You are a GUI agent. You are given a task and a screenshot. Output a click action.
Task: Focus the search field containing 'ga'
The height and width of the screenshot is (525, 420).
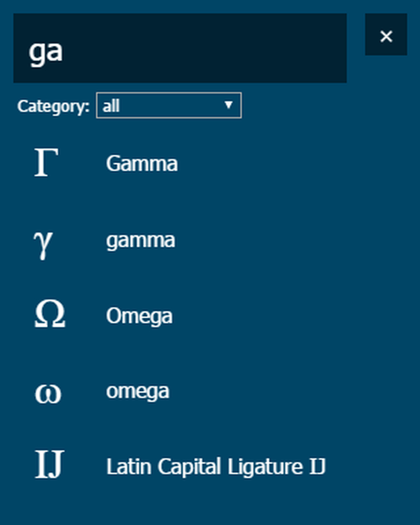[180, 48]
